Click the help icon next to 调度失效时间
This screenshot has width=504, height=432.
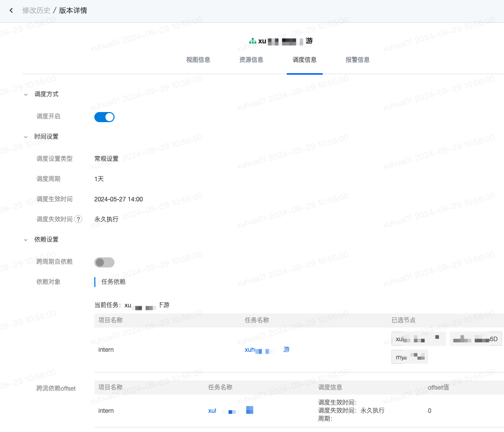(x=78, y=219)
